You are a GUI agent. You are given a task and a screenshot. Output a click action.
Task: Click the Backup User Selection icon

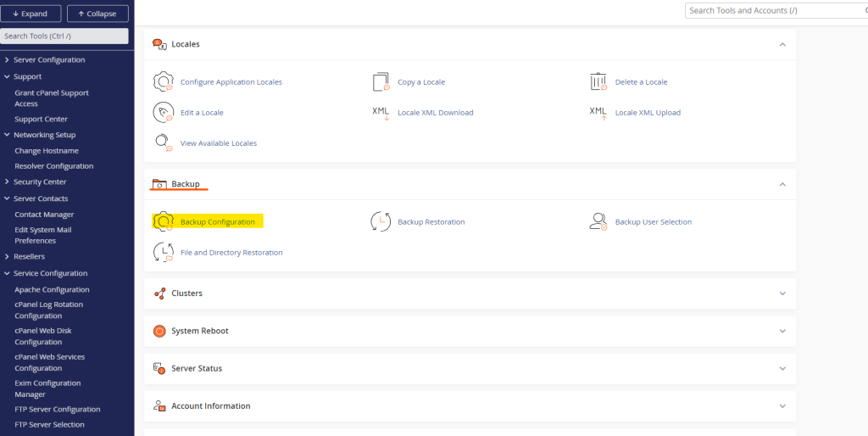click(598, 222)
